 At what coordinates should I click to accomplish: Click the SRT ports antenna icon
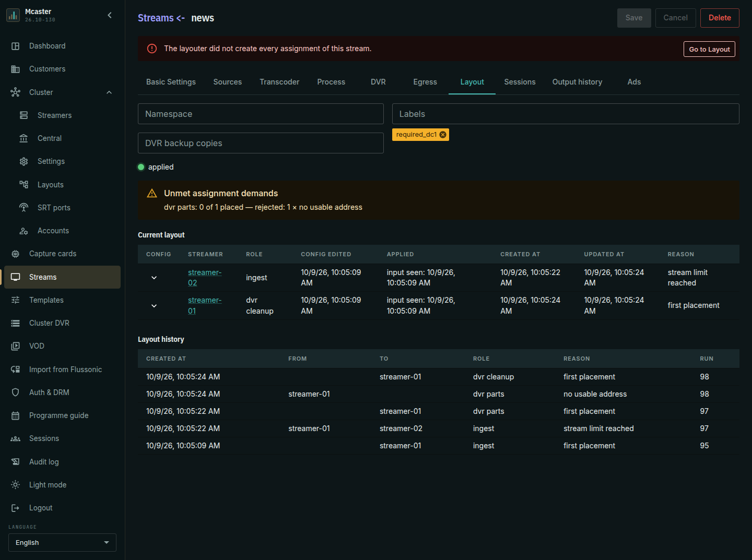24,208
